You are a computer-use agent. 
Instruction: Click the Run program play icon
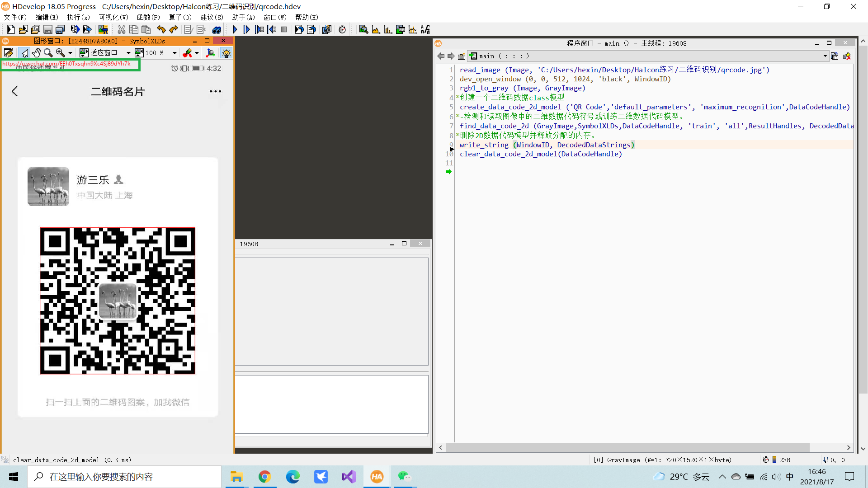click(x=235, y=30)
